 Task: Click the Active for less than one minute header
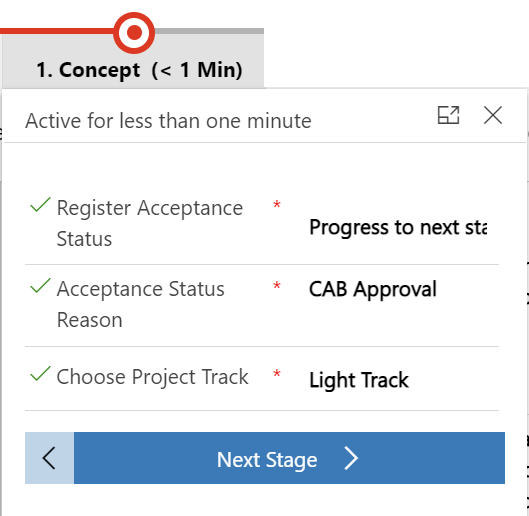[168, 121]
